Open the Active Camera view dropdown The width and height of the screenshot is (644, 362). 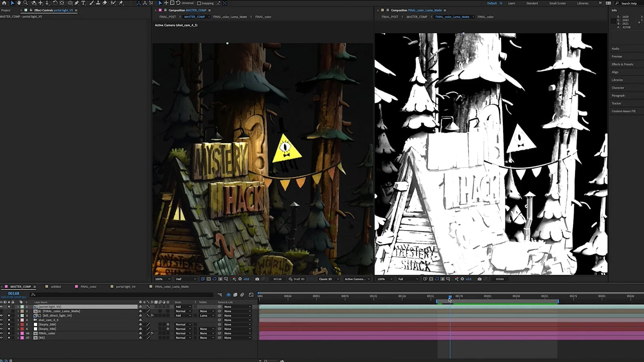pyautogui.click(x=356, y=279)
